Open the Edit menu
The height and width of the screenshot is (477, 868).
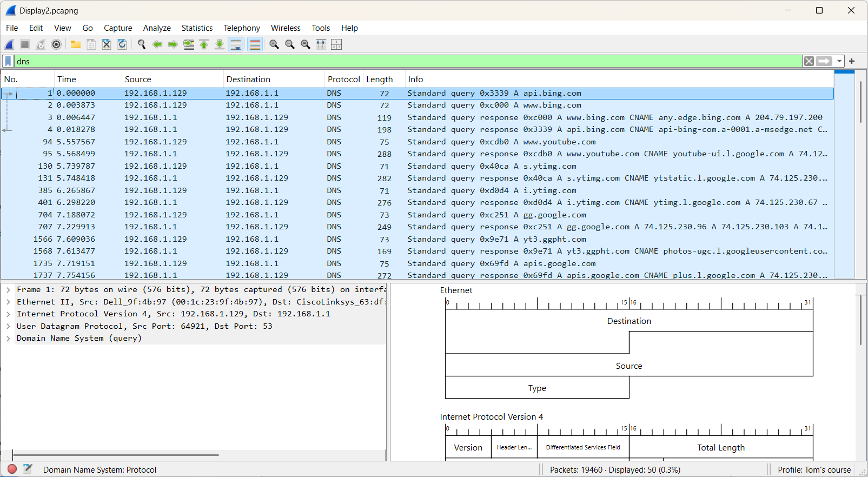click(x=36, y=28)
